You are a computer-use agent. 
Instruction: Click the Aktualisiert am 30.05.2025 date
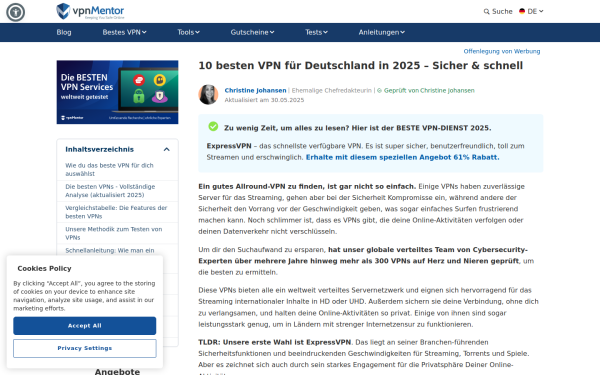[x=264, y=100]
